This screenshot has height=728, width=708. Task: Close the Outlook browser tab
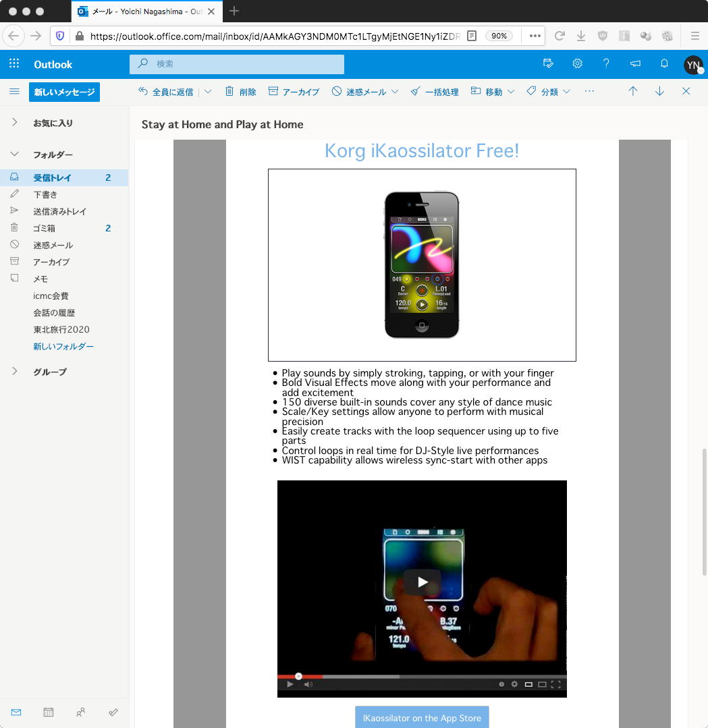[211, 11]
